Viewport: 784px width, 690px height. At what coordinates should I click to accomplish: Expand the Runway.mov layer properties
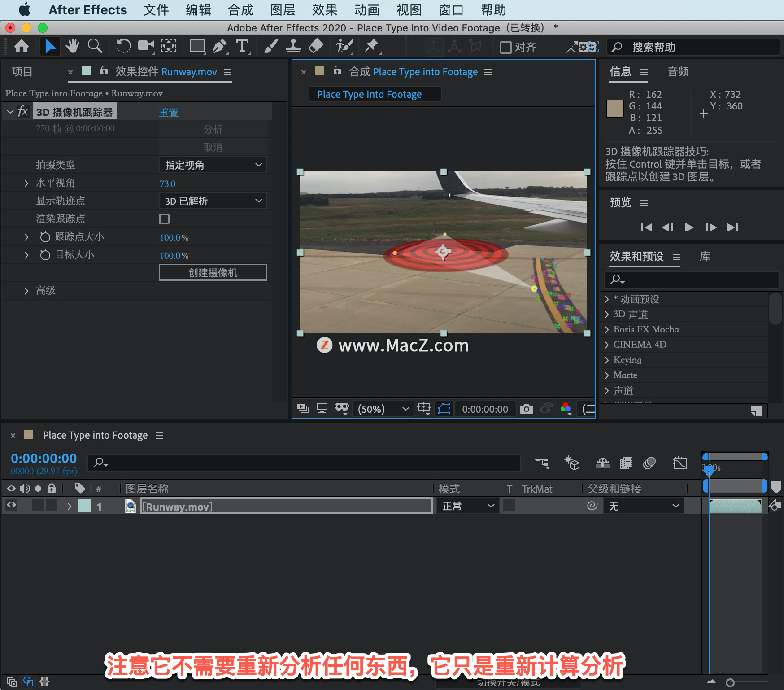point(70,506)
